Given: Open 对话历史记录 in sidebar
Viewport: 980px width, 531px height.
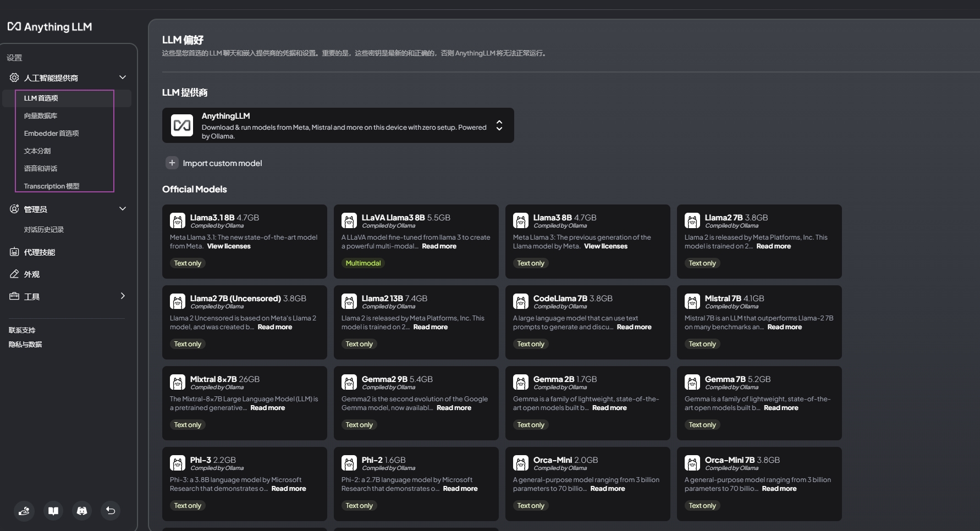Looking at the screenshot, I should click(x=44, y=230).
